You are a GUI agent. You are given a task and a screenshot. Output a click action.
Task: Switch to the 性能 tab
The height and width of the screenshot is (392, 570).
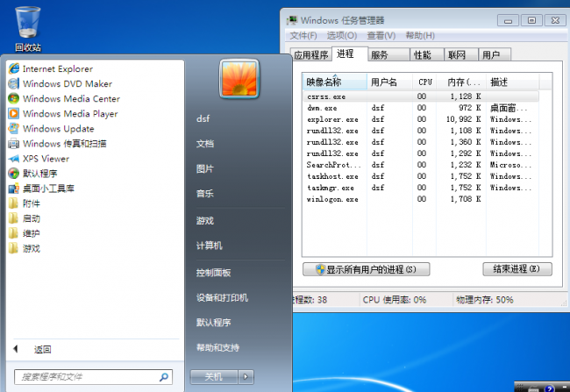(427, 54)
